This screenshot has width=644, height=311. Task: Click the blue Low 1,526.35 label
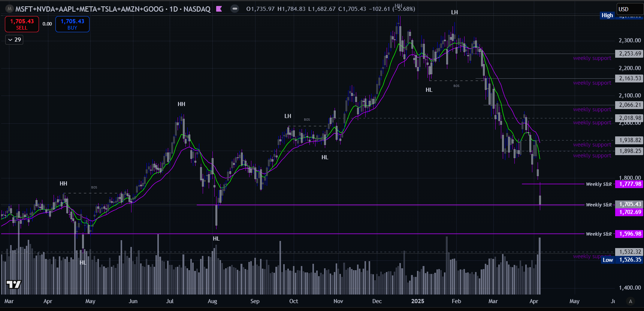[622, 260]
